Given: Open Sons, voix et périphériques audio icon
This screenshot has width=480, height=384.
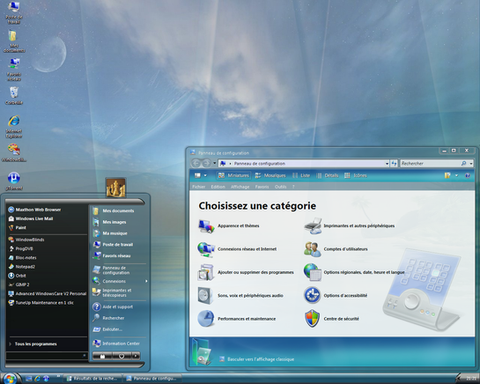Looking at the screenshot, I should 206,295.
